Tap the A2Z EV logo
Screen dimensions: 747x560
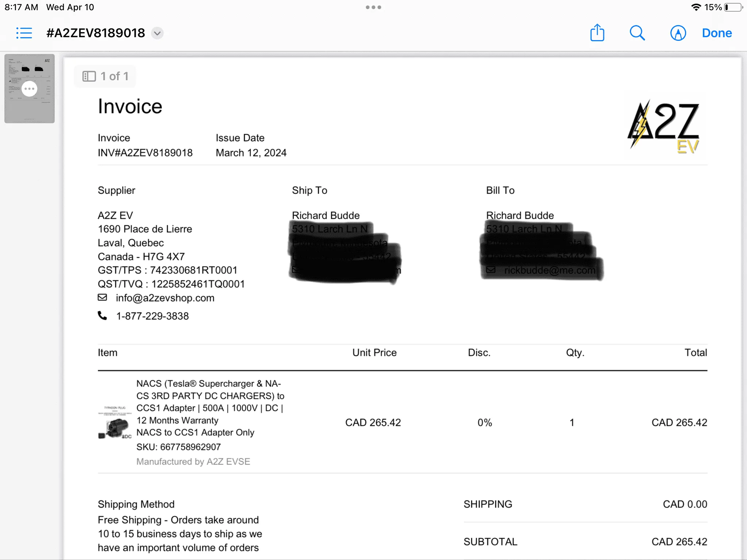click(663, 127)
